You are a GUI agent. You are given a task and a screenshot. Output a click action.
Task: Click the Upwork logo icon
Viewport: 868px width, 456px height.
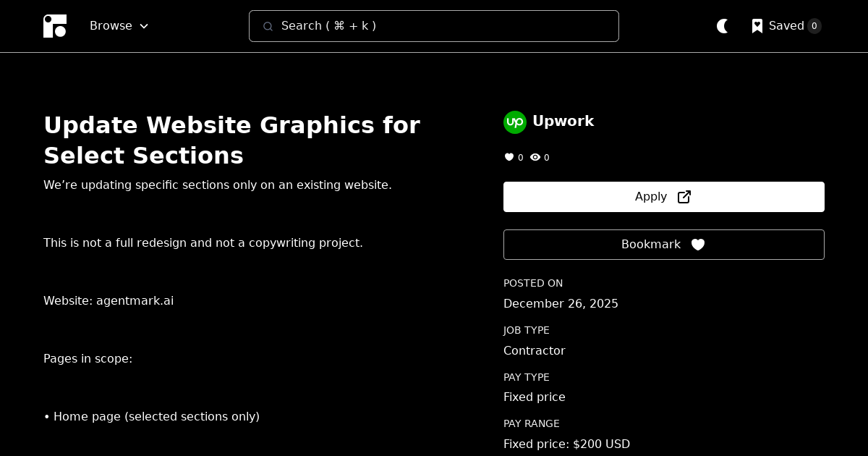(x=515, y=122)
